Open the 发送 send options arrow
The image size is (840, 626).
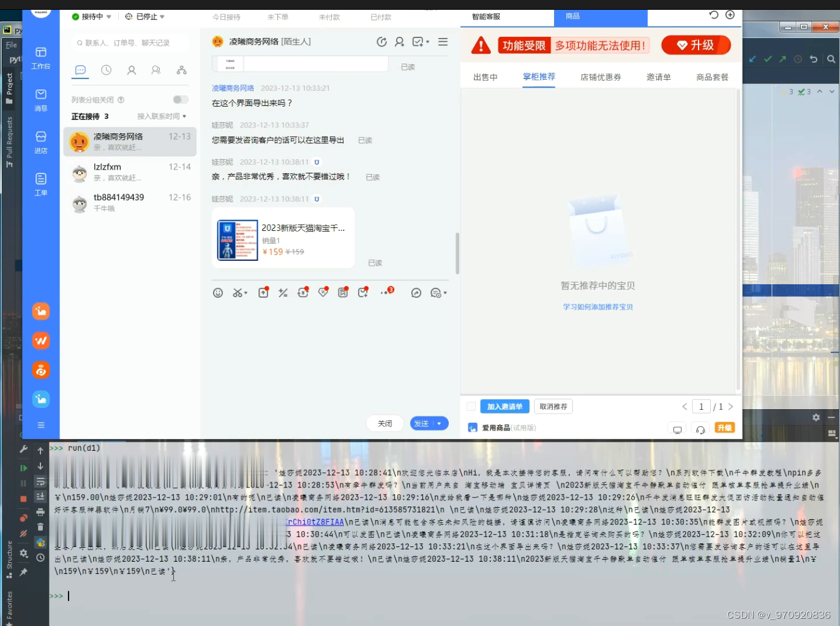tap(440, 423)
